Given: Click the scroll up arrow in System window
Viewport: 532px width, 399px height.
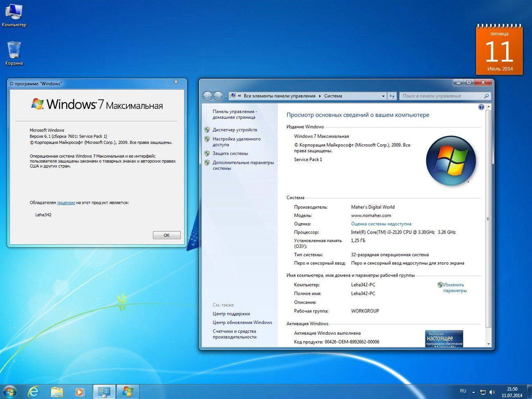Looking at the screenshot, I should (488, 107).
